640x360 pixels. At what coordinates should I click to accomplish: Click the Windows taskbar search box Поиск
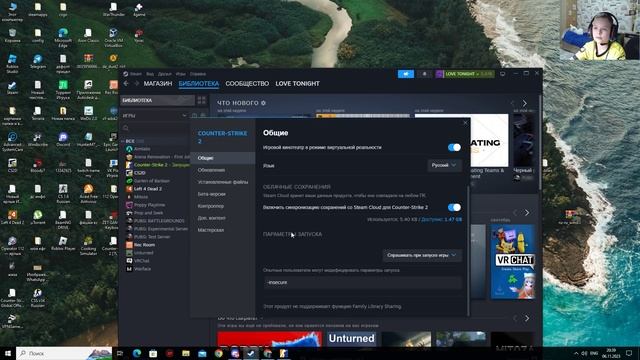pyautogui.click(x=64, y=353)
